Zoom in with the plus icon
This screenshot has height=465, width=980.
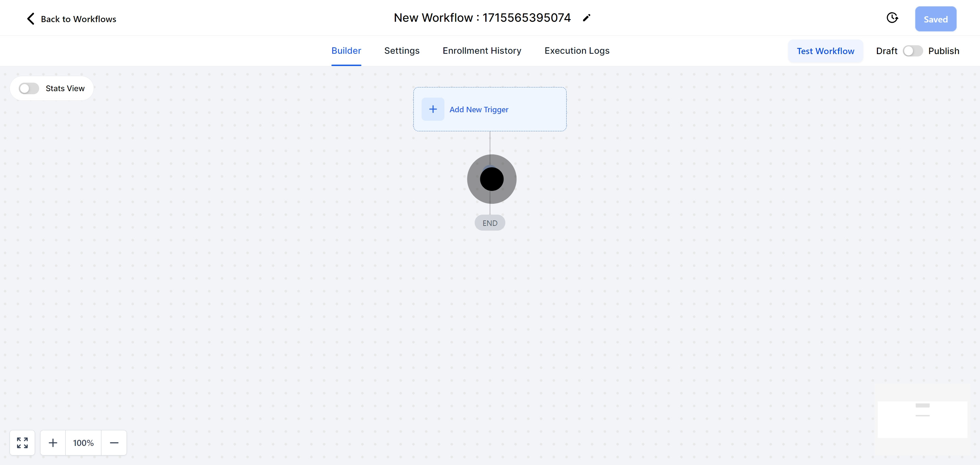click(53, 443)
